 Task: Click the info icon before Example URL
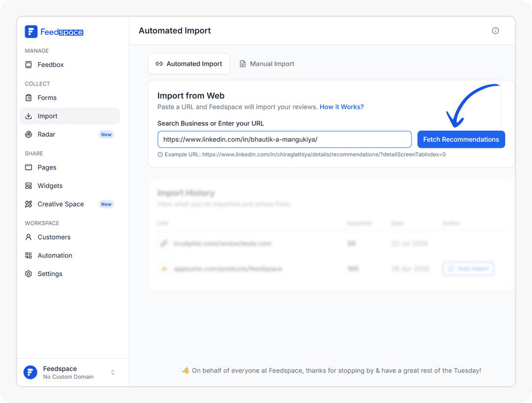click(160, 155)
